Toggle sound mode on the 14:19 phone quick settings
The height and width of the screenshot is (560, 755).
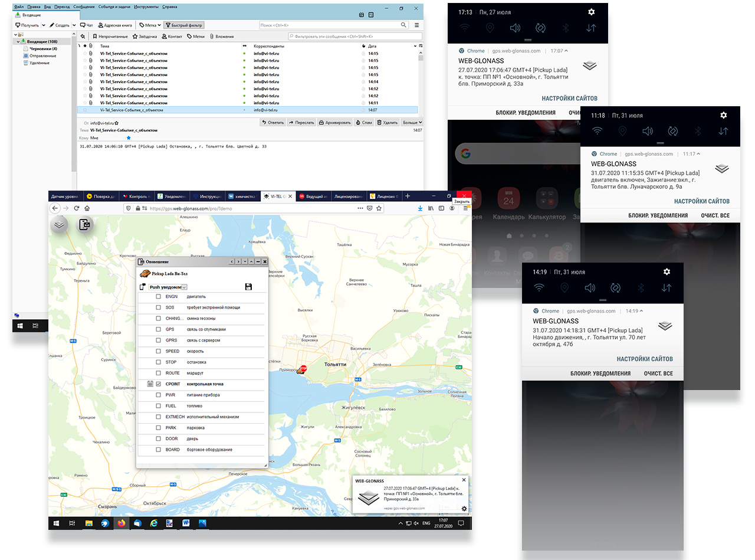point(590,288)
